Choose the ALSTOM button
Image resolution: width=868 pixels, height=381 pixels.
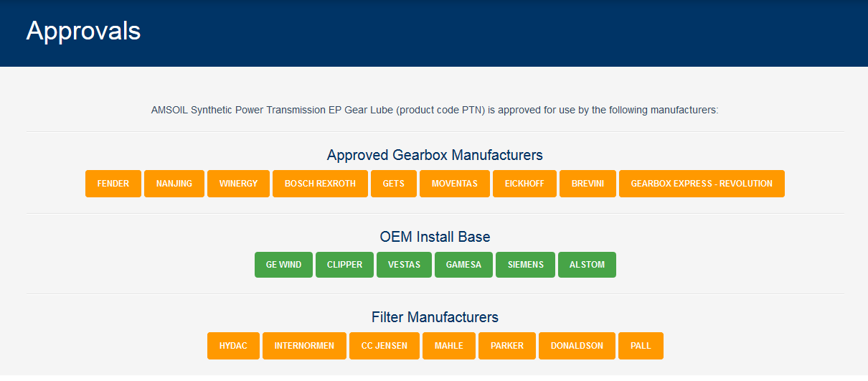click(587, 264)
